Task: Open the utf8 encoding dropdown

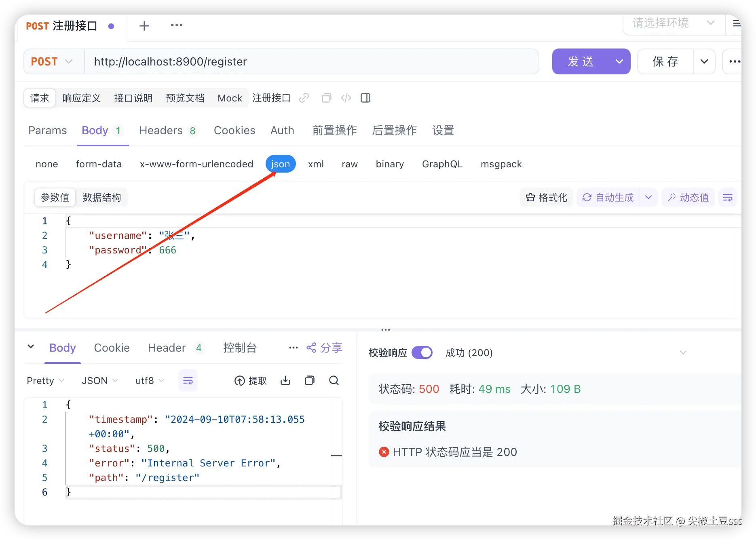Action: [150, 381]
